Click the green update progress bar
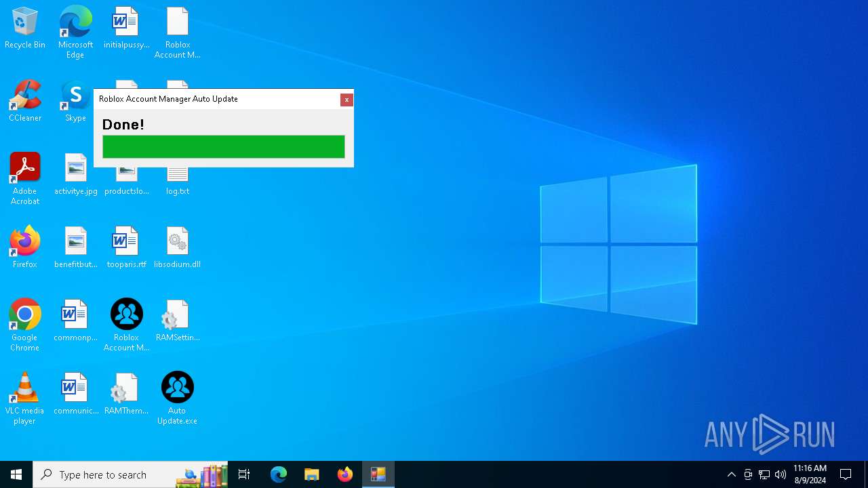 click(224, 146)
